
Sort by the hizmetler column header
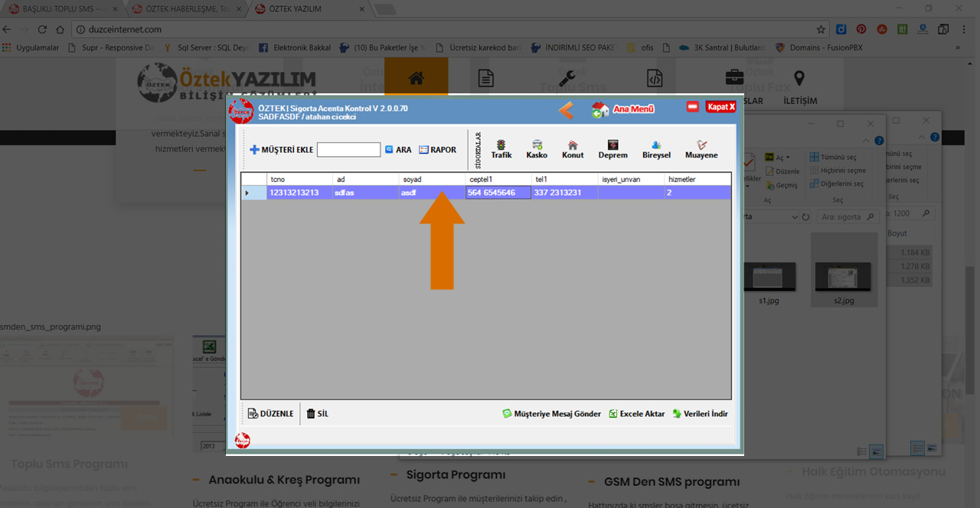click(x=697, y=179)
